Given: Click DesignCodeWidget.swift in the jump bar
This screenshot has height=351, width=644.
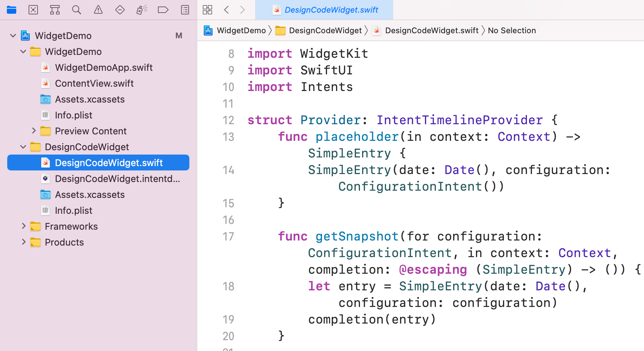Looking at the screenshot, I should tap(432, 30).
